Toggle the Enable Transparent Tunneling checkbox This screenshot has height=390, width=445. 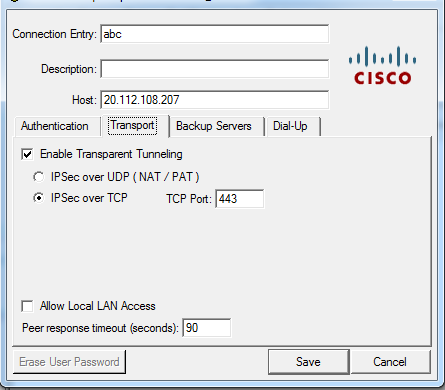(x=27, y=154)
